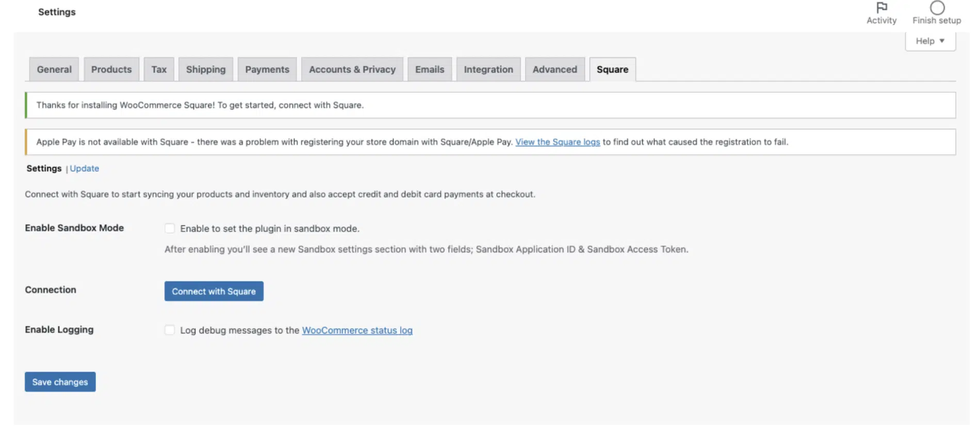Click the Finish setup circle icon
The image size is (980, 428).
(x=937, y=8)
